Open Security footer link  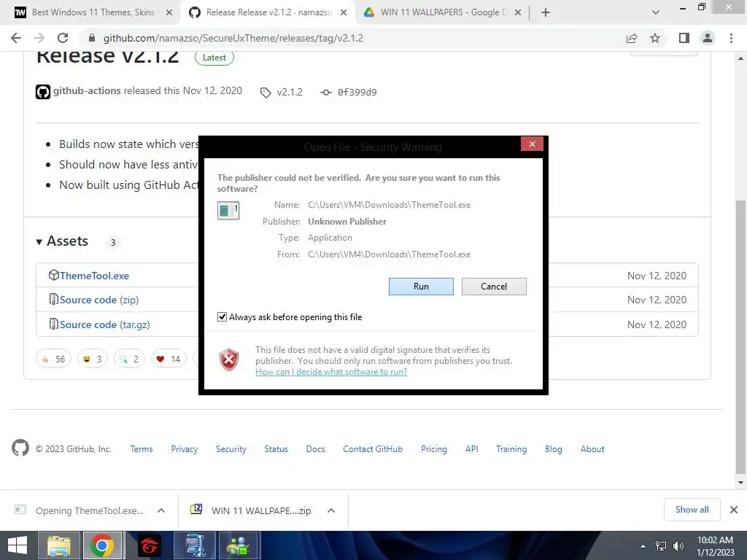click(x=231, y=449)
